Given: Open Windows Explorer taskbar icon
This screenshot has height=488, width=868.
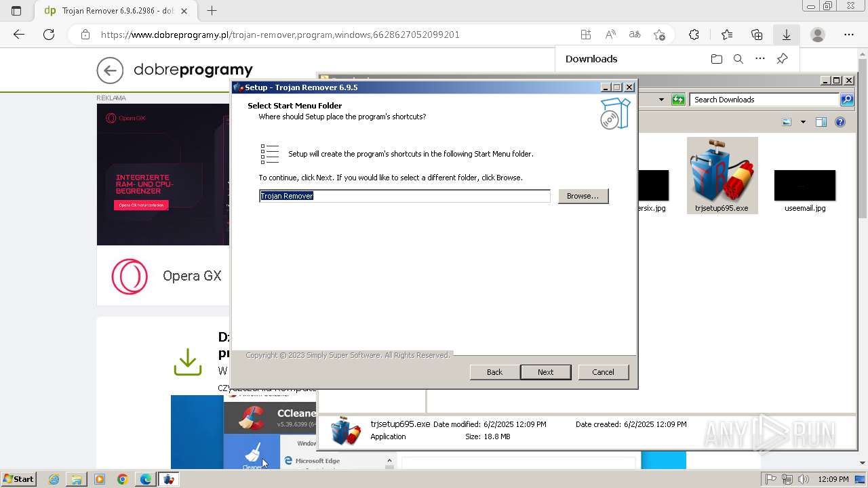Looking at the screenshot, I should [x=77, y=479].
